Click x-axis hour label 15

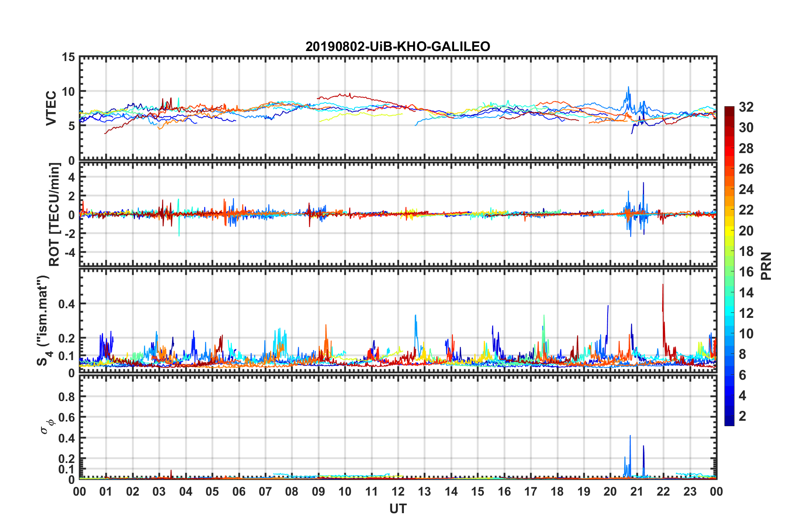pyautogui.click(x=478, y=491)
